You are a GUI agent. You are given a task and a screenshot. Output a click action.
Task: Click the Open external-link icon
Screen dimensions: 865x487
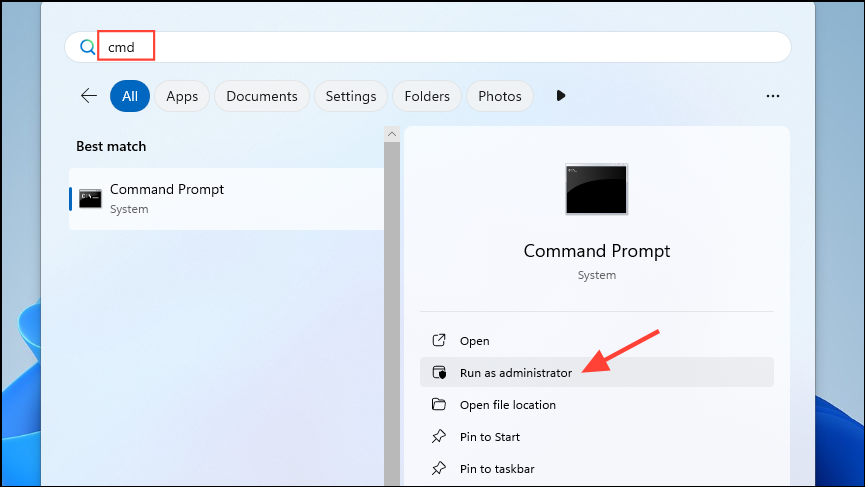coord(439,340)
